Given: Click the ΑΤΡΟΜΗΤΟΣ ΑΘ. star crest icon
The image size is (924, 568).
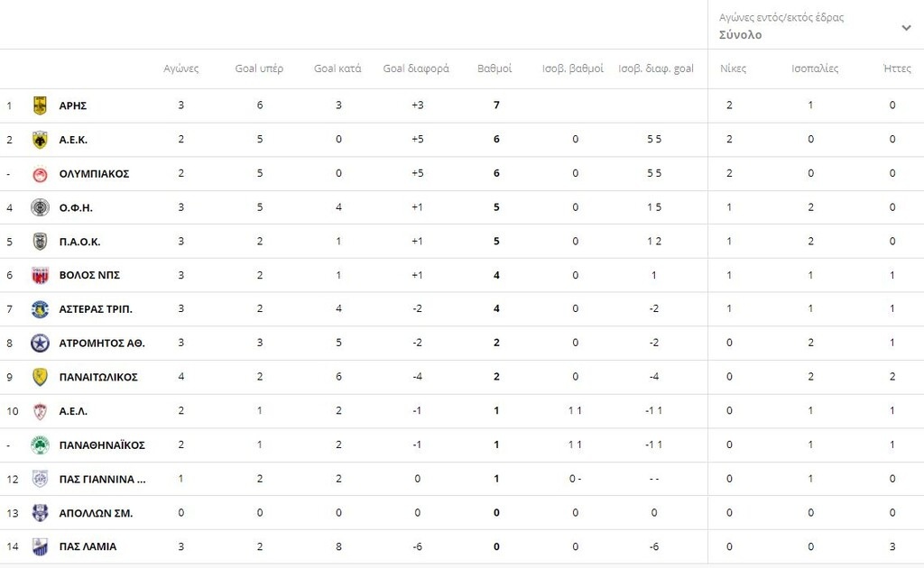Looking at the screenshot, I should tap(40, 344).
